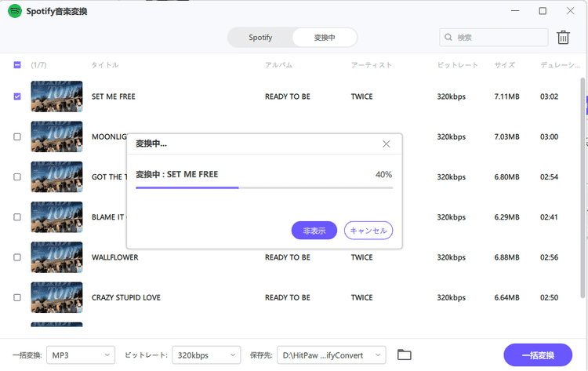The width and height of the screenshot is (588, 371).
Task: Switch to the Spotify tab
Action: pos(260,37)
